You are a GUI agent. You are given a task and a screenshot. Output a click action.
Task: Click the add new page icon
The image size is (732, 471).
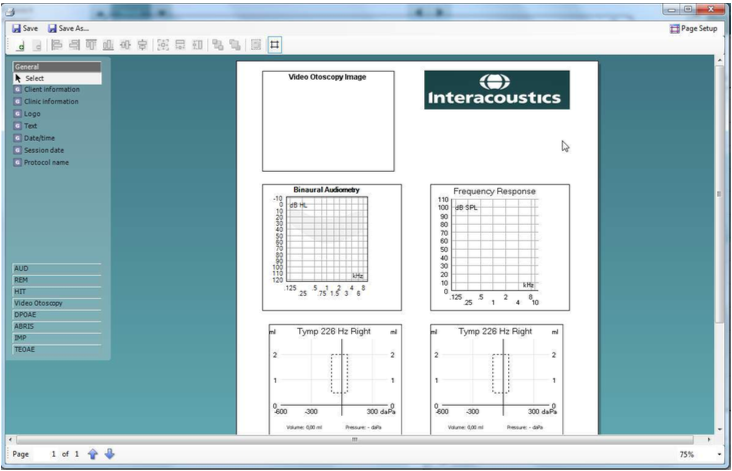(x=21, y=45)
